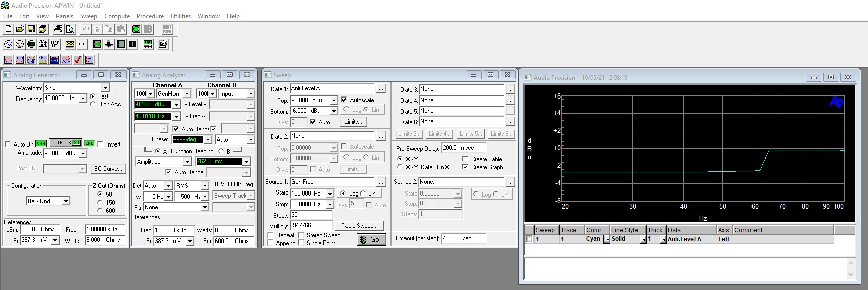Viewport: 868px width, 290px height.
Task: Click the MLS quick-launch icon
Action: pyautogui.click(x=66, y=60)
